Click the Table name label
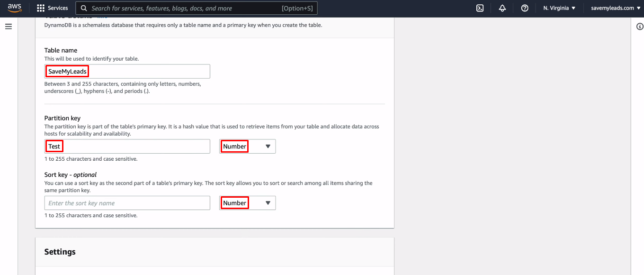 pos(61,50)
